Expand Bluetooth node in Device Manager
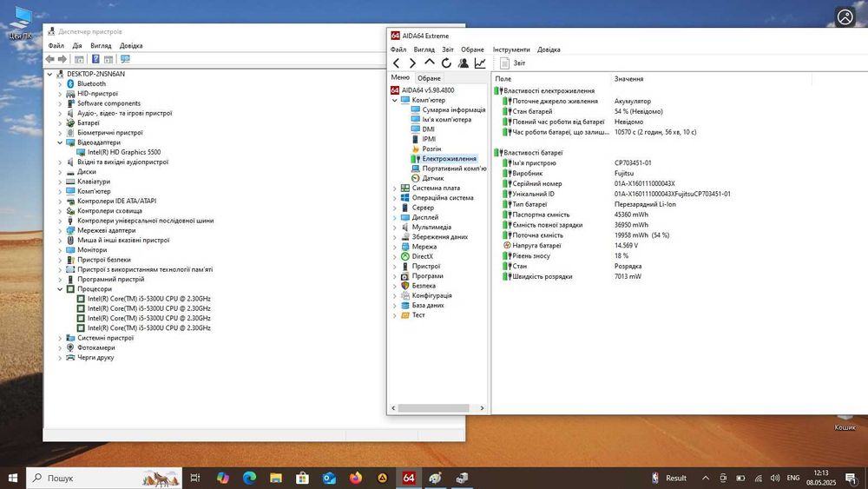Screen dimensions: 868x489 (60, 84)
